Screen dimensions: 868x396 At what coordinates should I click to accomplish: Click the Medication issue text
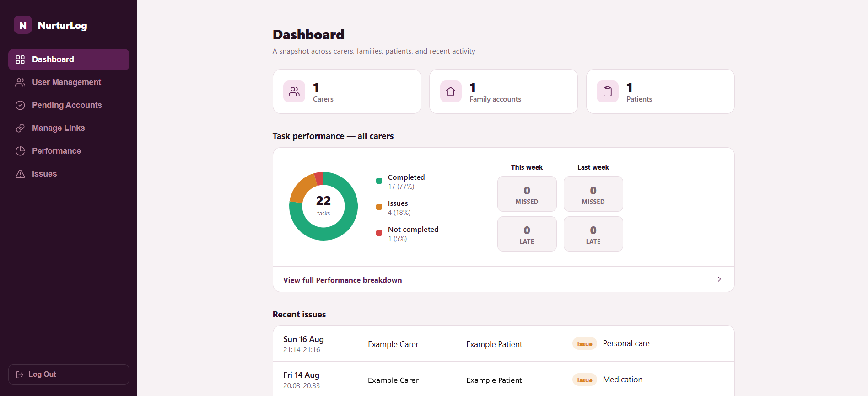tap(622, 380)
